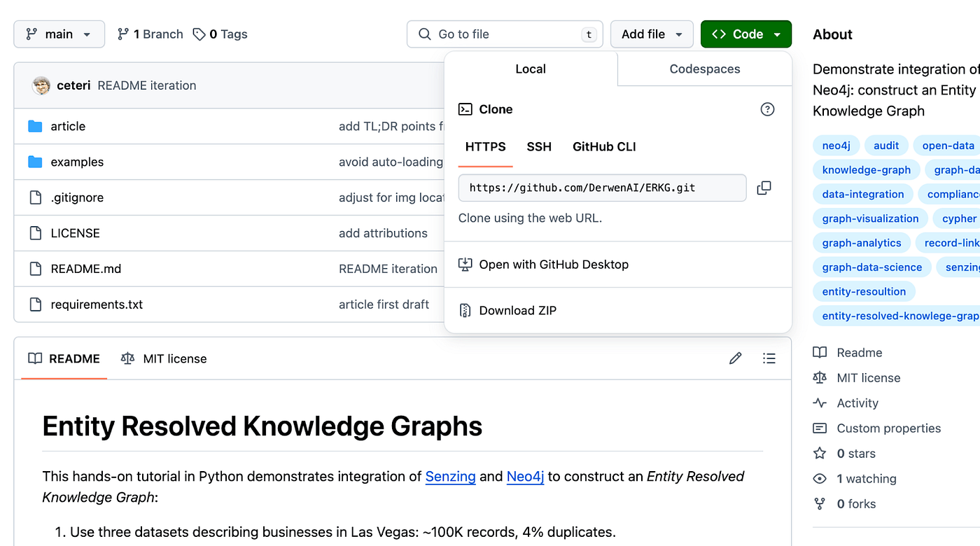Click the data-integration topic tag

863,195
